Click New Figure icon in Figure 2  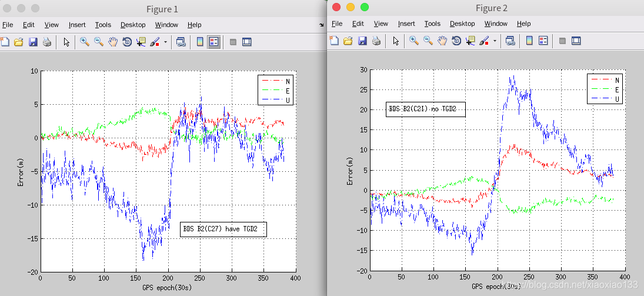(x=334, y=40)
